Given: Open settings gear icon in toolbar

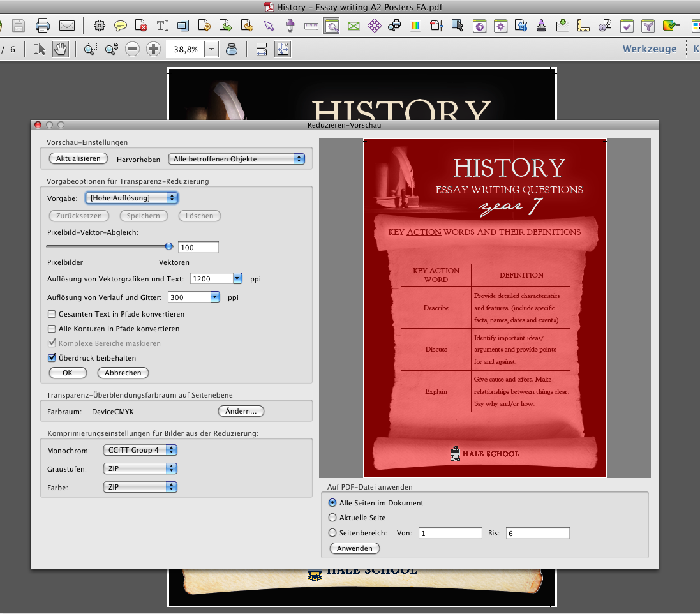Looking at the screenshot, I should [99, 26].
